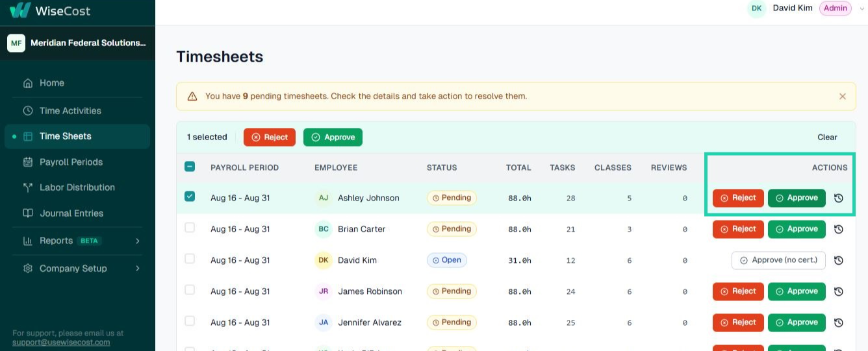
Task: View history icon for David Kim row
Action: tap(839, 260)
